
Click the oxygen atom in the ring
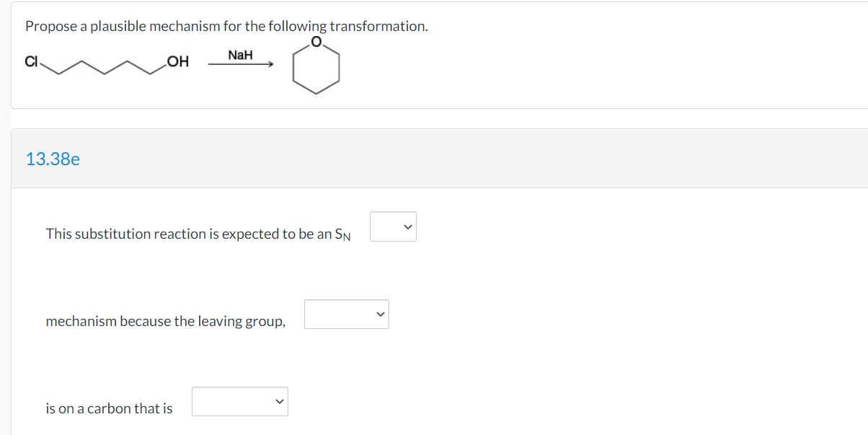(x=316, y=43)
